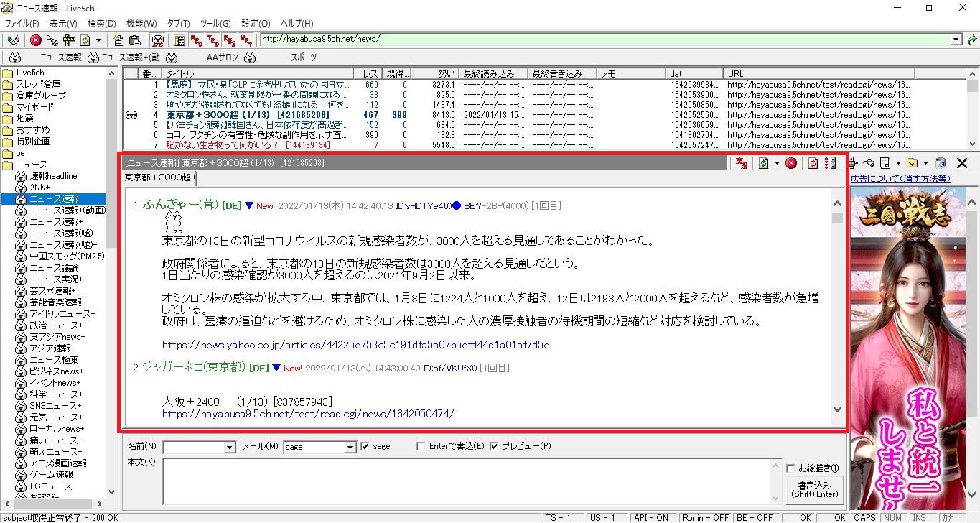The image size is (980, 523).
Task: Switch to the AAサロン tab
Action: (x=223, y=57)
